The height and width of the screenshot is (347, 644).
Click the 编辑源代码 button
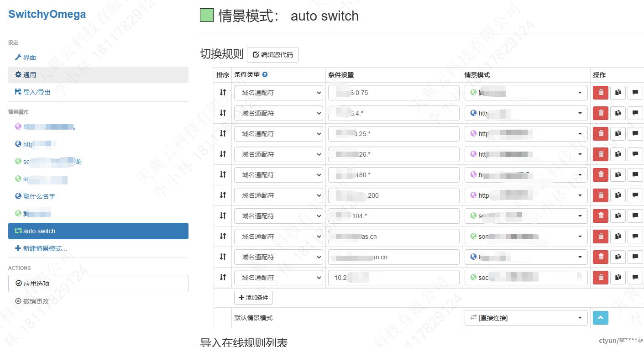(273, 55)
